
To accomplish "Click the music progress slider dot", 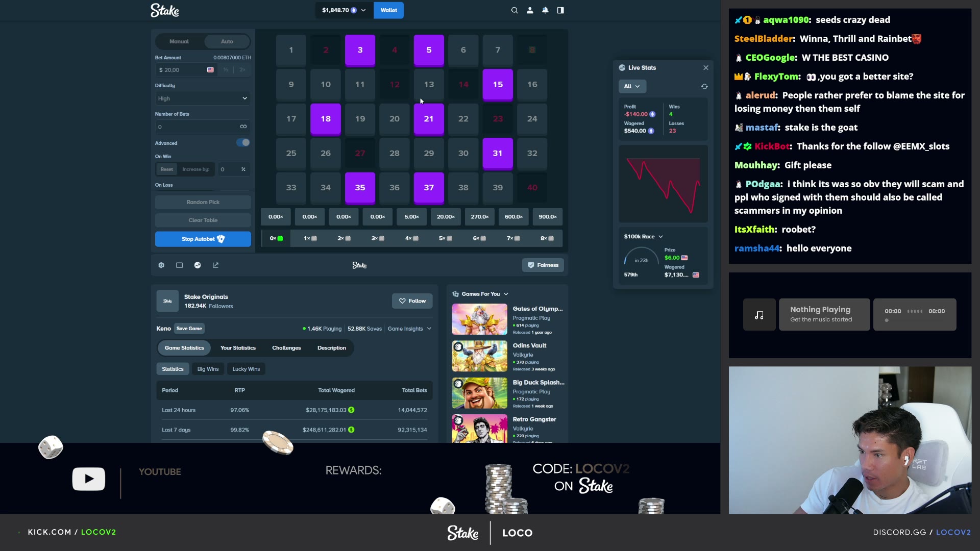I will [x=887, y=320].
